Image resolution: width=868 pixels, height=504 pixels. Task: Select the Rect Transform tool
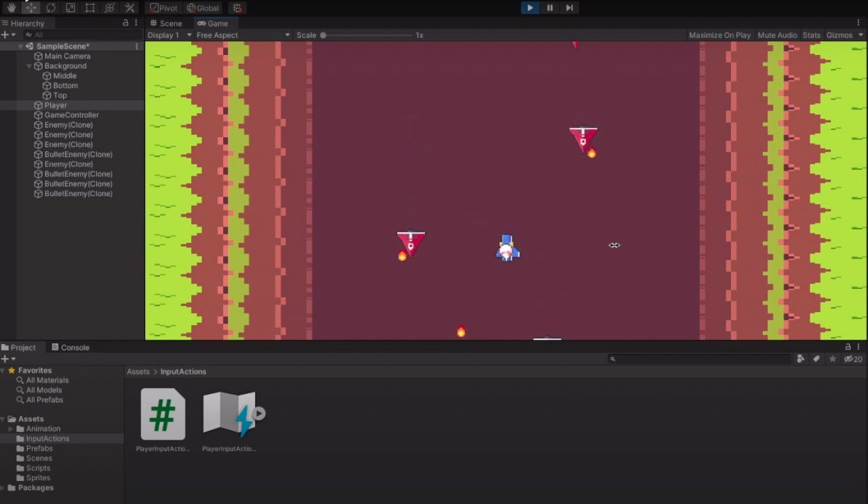(x=89, y=7)
